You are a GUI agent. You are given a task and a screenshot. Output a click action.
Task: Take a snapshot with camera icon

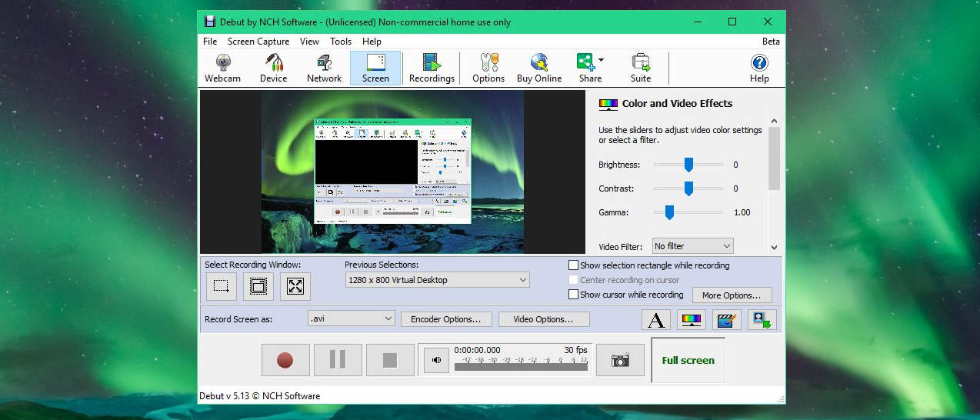(620, 360)
